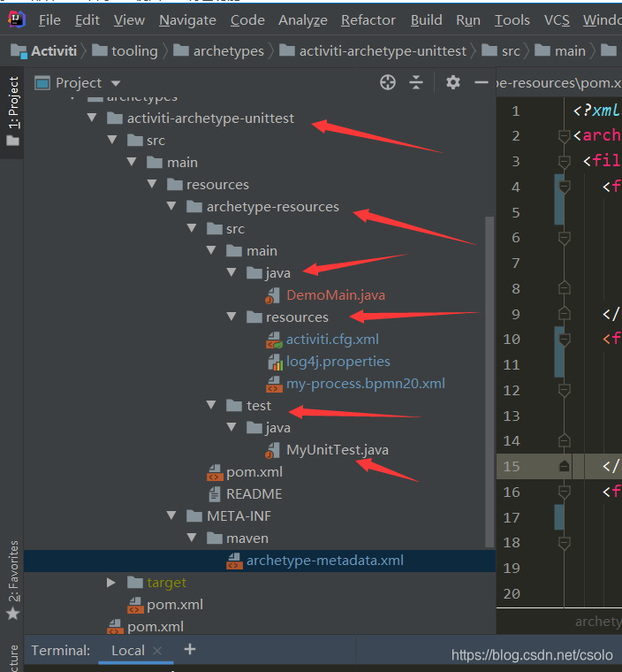Click the pom.xml editor tab
622x672 pixels.
pos(559,83)
